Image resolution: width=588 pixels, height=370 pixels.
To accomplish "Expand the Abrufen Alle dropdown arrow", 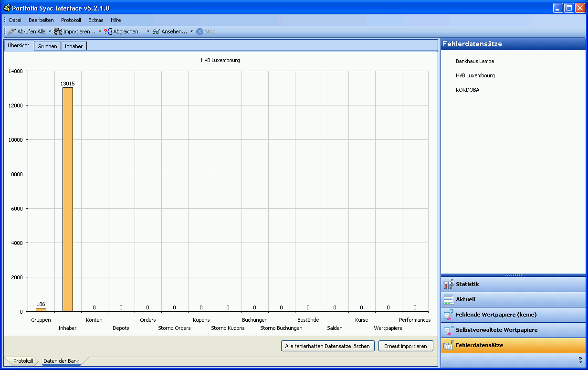I will click(50, 32).
